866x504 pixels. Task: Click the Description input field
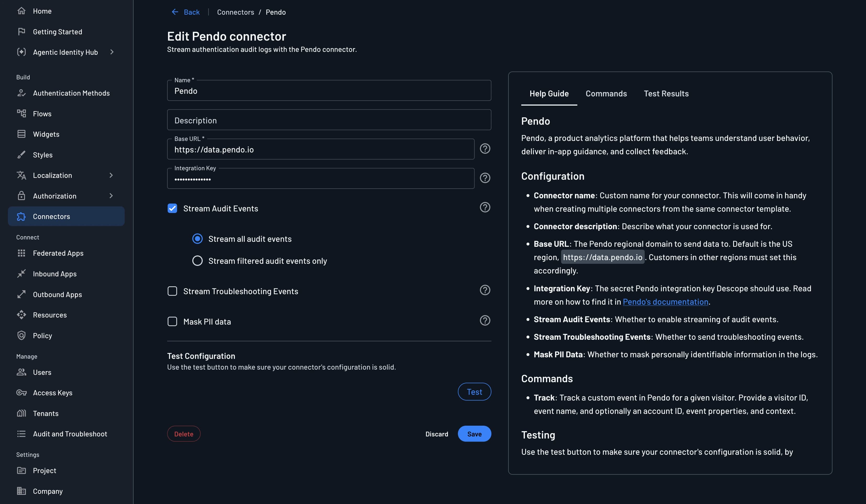pyautogui.click(x=329, y=120)
